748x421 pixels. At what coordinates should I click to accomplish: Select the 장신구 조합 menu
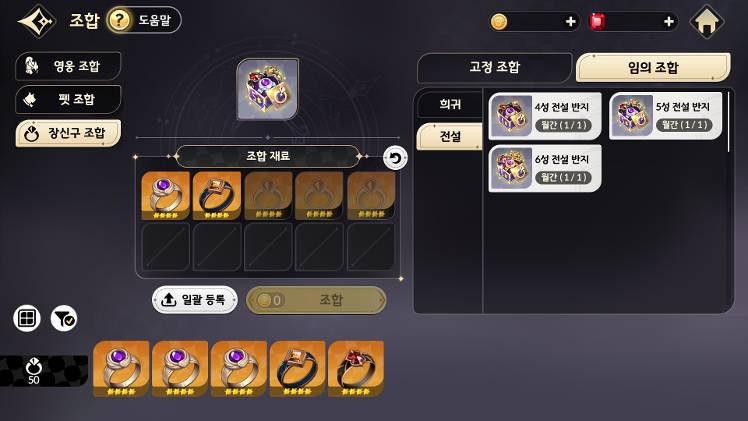[x=68, y=133]
